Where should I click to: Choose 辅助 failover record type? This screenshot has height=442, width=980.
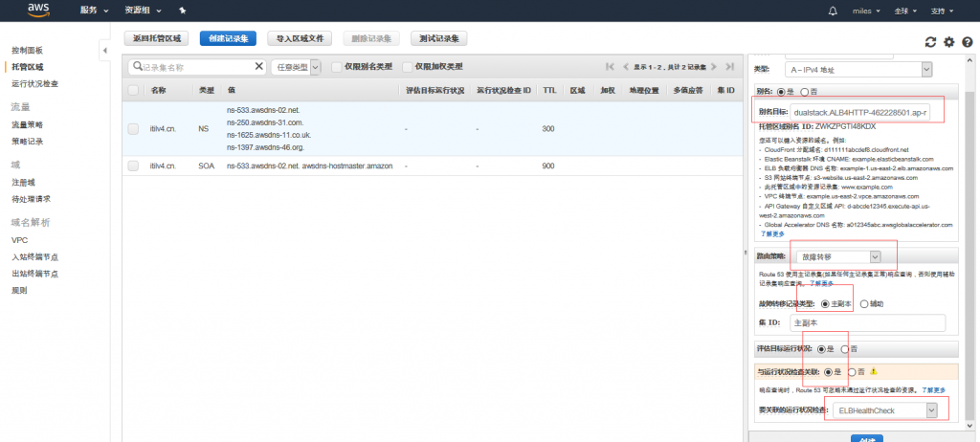pyautogui.click(x=864, y=304)
